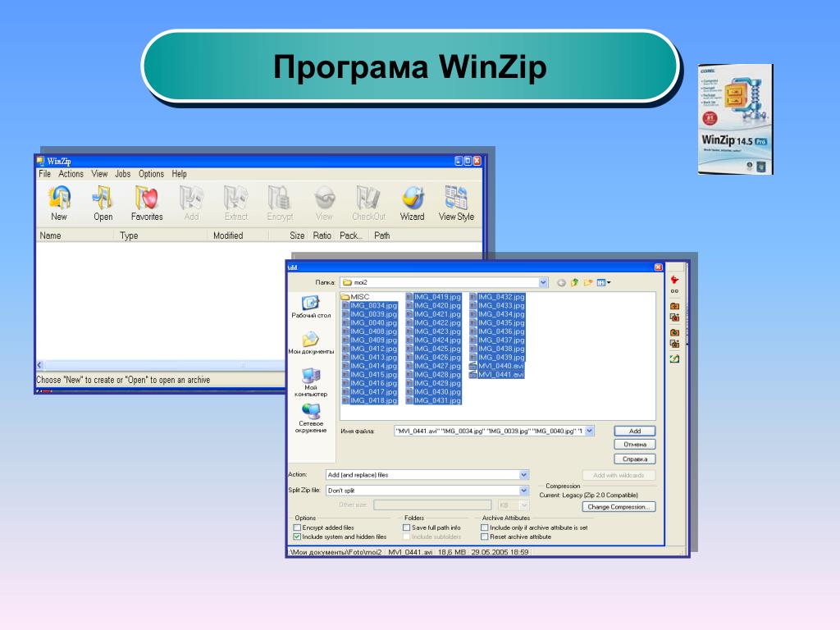Select file IMG_0432.jpg

[x=497, y=297]
